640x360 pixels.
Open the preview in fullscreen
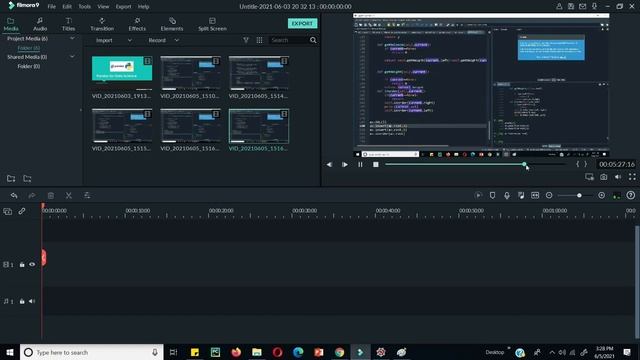pos(632,177)
